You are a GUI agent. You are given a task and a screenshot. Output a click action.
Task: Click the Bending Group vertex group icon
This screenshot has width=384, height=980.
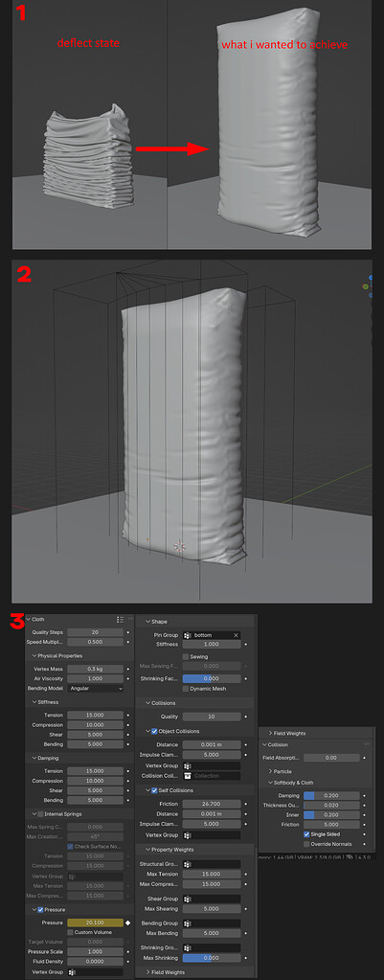pos(188,923)
